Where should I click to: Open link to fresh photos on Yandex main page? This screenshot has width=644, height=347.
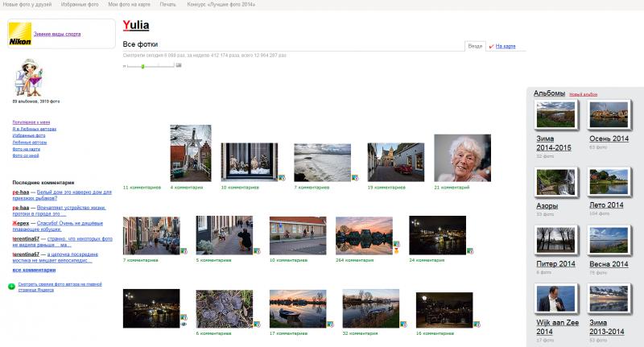[x=60, y=287]
